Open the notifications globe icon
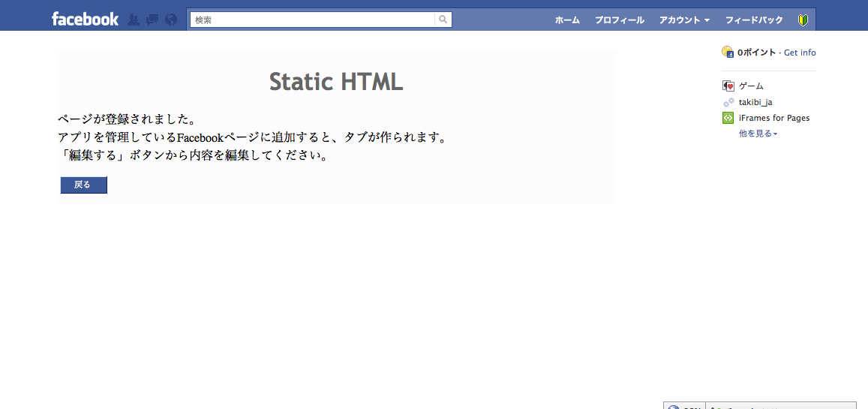868x409 pixels. 170,20
